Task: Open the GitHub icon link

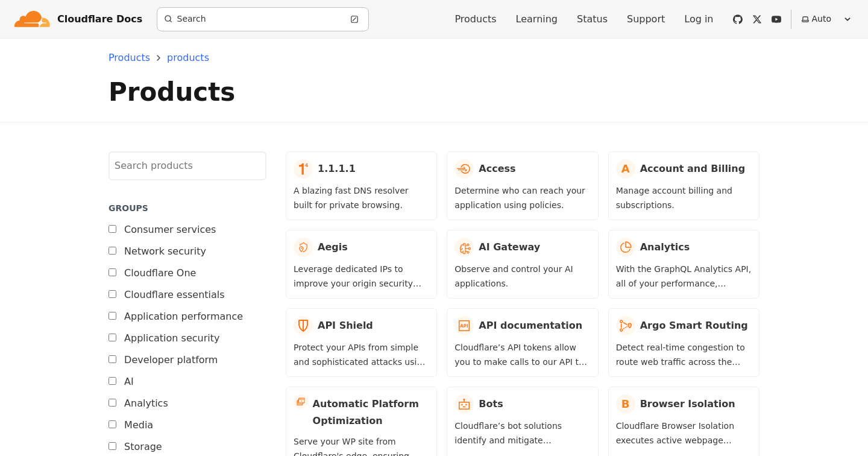Action: click(738, 19)
